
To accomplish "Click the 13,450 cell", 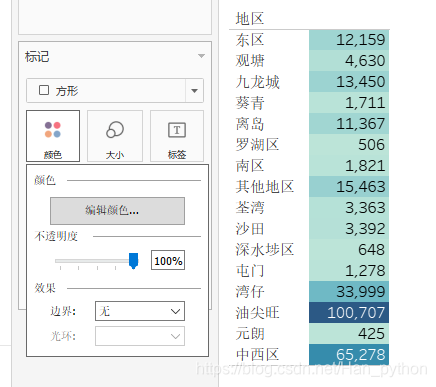I will [x=349, y=82].
